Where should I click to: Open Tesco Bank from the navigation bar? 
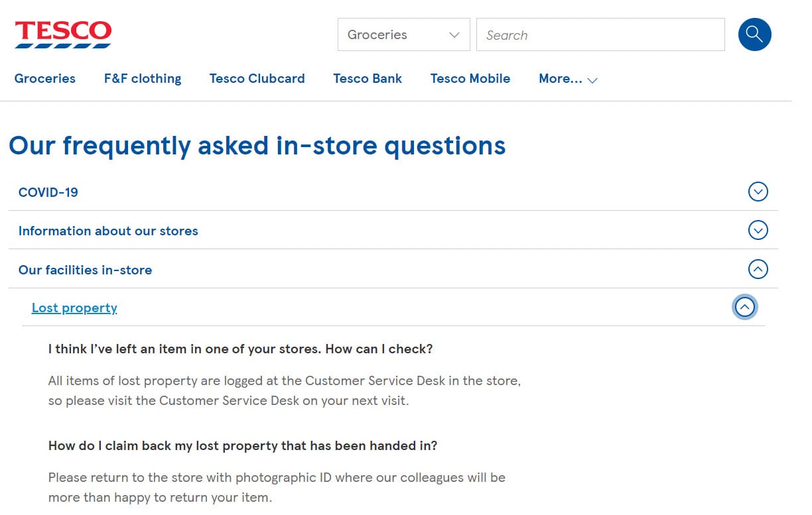click(368, 78)
